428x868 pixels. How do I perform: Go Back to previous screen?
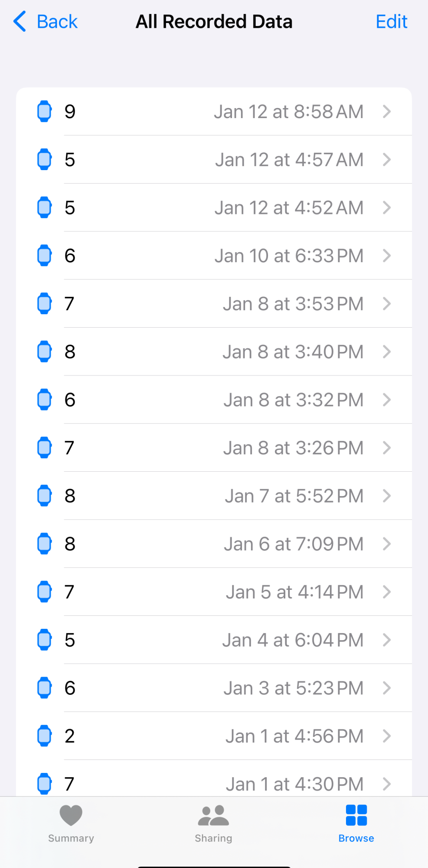click(x=57, y=22)
